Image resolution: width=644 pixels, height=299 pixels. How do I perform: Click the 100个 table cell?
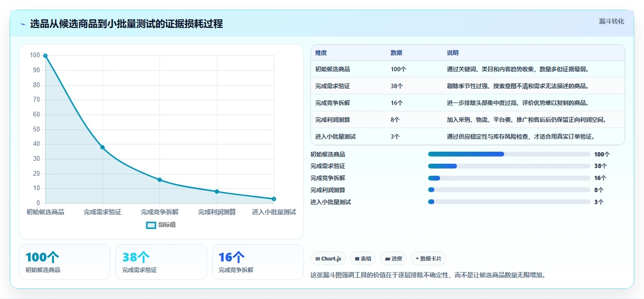[398, 69]
